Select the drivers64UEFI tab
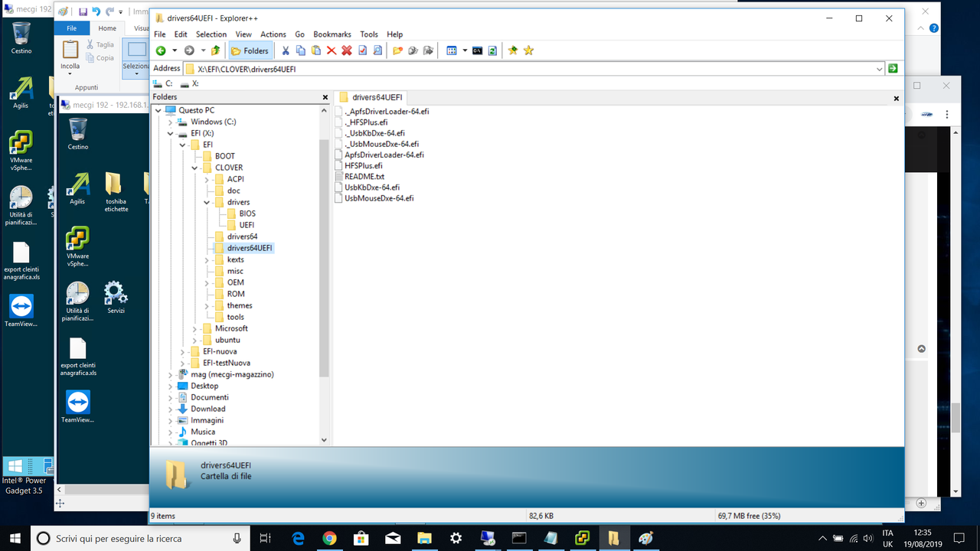Viewport: 980px width, 551px height. coord(371,97)
